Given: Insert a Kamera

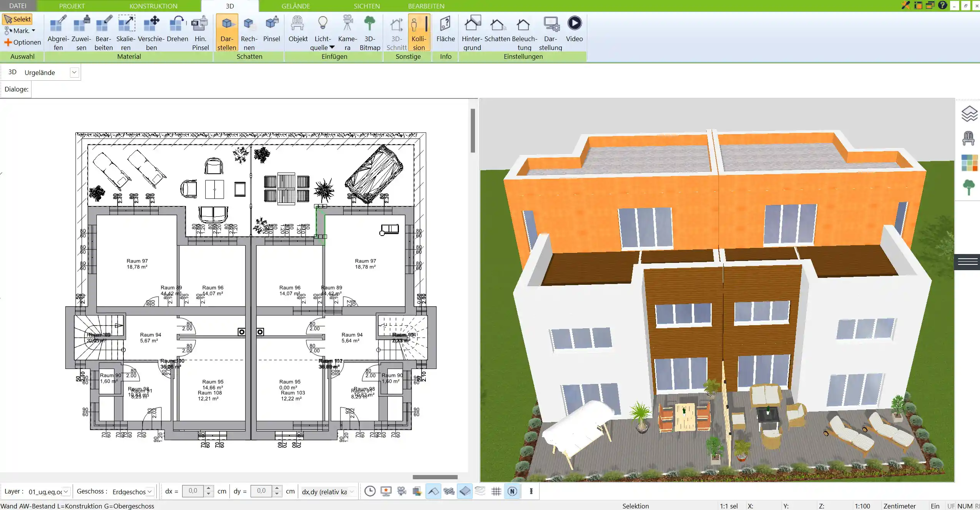Looking at the screenshot, I should pyautogui.click(x=347, y=33).
